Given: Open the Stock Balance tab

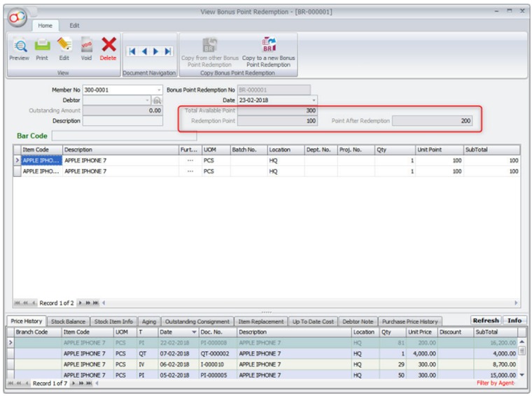Looking at the screenshot, I should point(68,321).
